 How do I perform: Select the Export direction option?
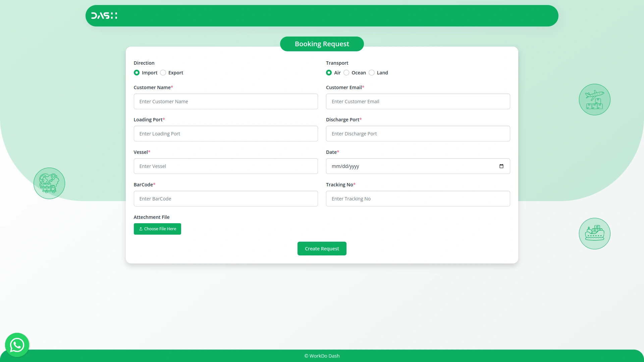163,72
